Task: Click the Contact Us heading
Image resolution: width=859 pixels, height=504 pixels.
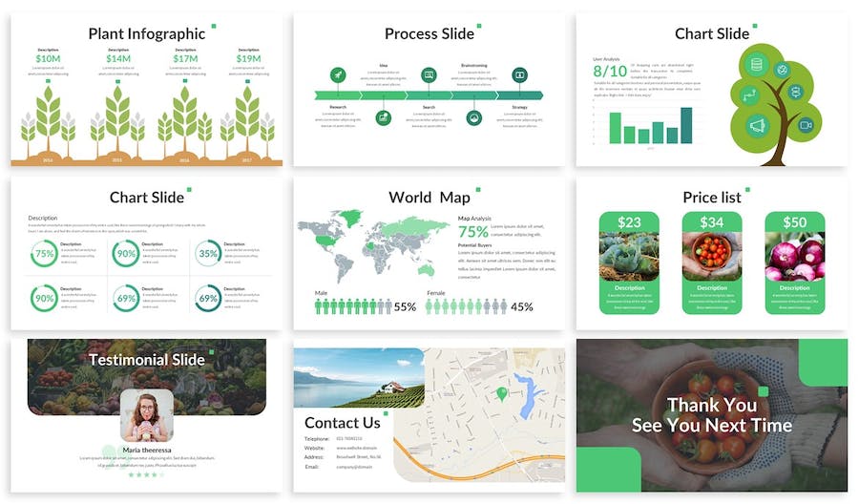Action: [x=343, y=423]
